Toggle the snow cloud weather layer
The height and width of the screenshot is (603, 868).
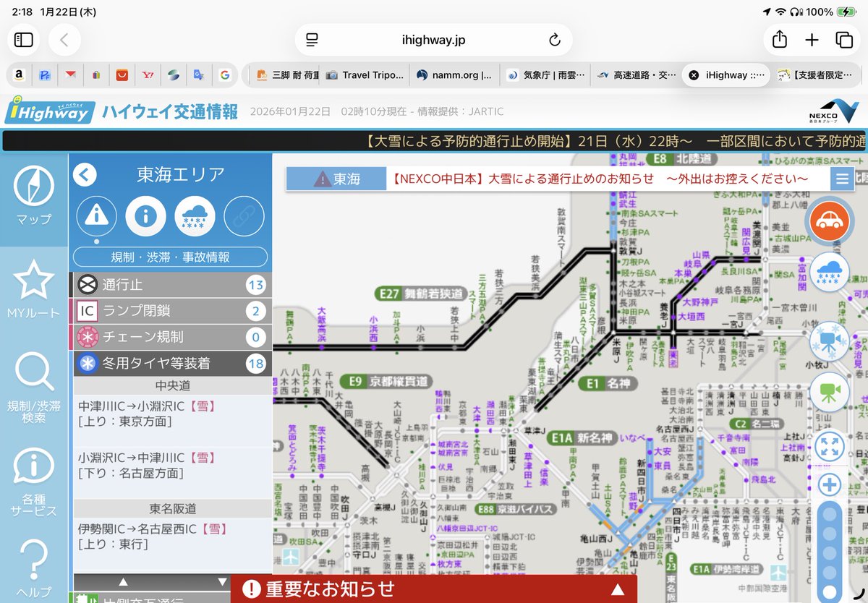coord(829,273)
